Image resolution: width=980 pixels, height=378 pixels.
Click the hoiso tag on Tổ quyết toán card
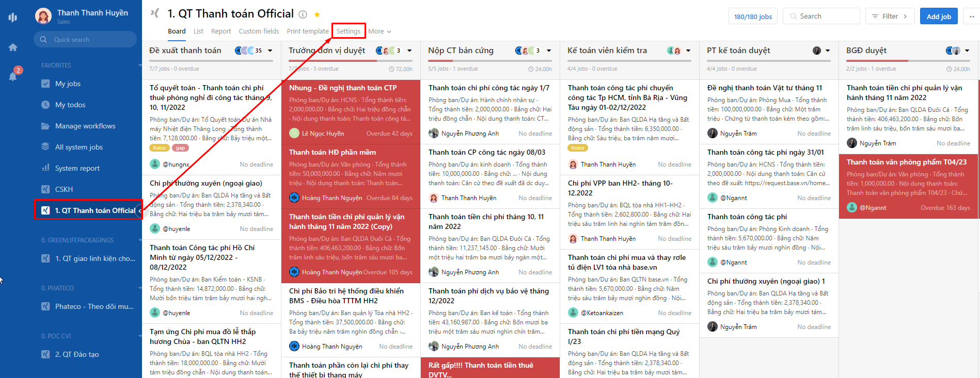click(x=160, y=148)
